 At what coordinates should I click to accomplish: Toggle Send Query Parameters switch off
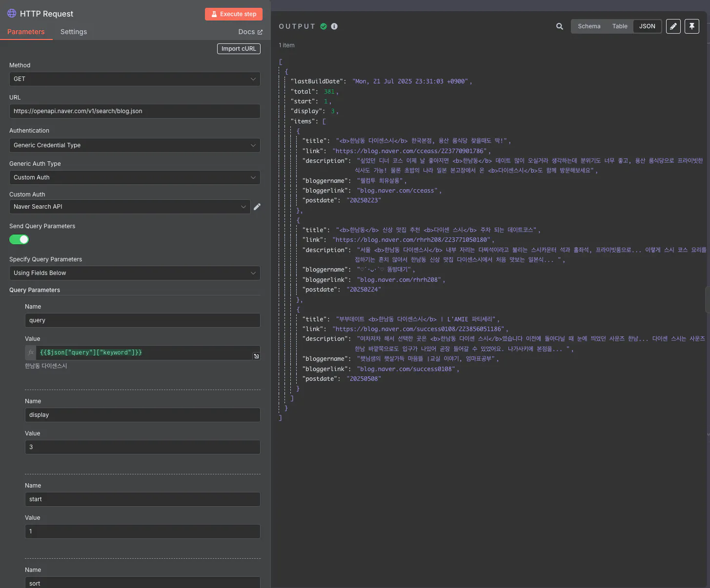click(x=19, y=239)
